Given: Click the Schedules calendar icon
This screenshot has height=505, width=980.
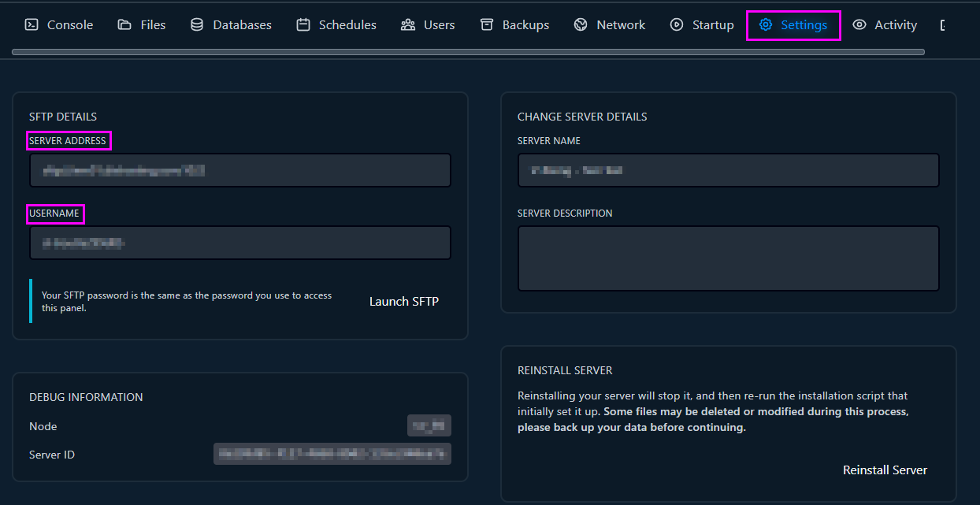Looking at the screenshot, I should click(303, 25).
